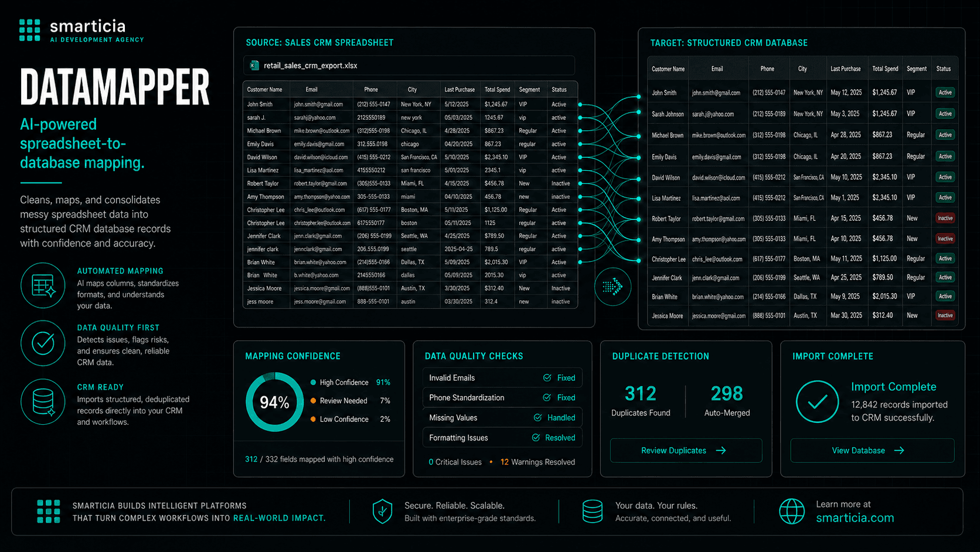Click the Import Complete checkmark circle
Viewport: 980px width, 552px height.
[x=817, y=402]
